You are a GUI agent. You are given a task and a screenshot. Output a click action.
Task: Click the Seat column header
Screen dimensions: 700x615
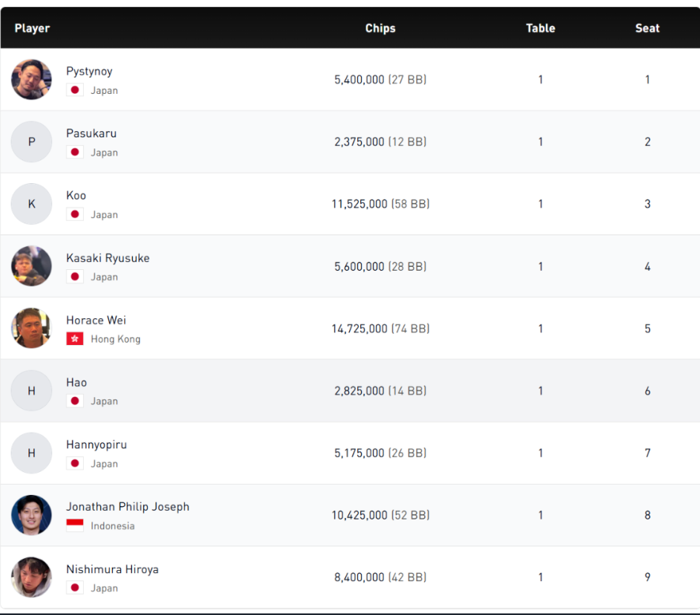pos(647,28)
